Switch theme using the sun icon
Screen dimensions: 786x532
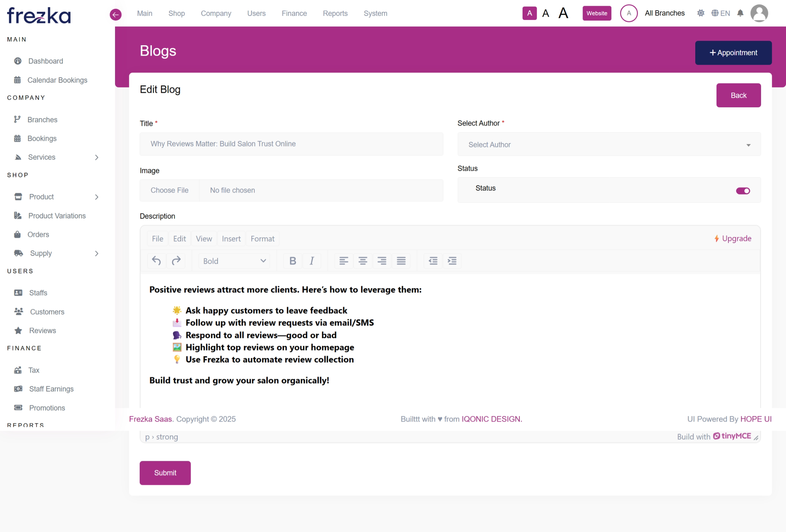(x=700, y=13)
